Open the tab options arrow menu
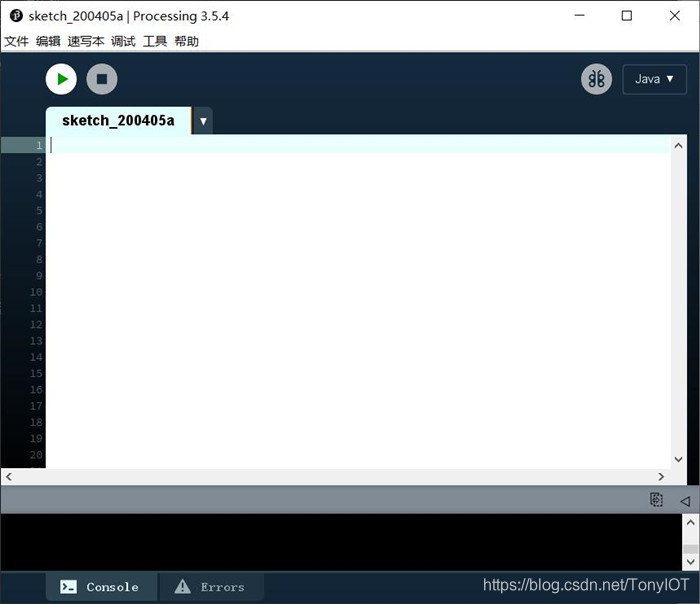 [x=203, y=121]
